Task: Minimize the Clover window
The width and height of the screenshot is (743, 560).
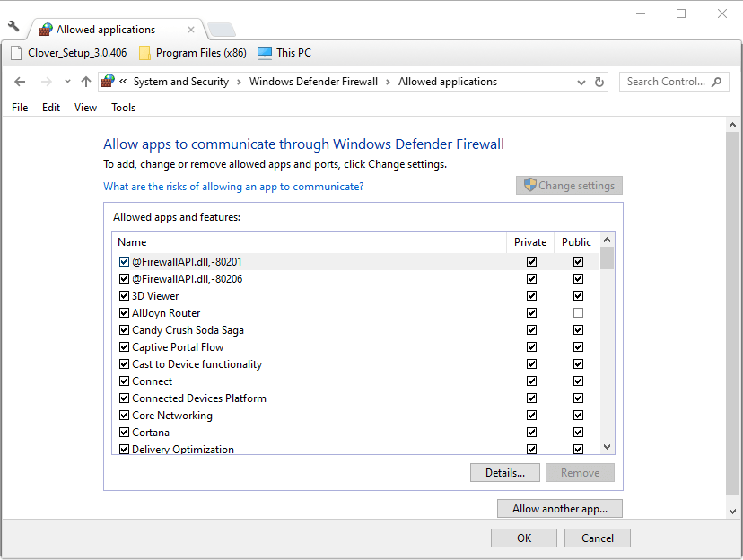Action: [641, 13]
